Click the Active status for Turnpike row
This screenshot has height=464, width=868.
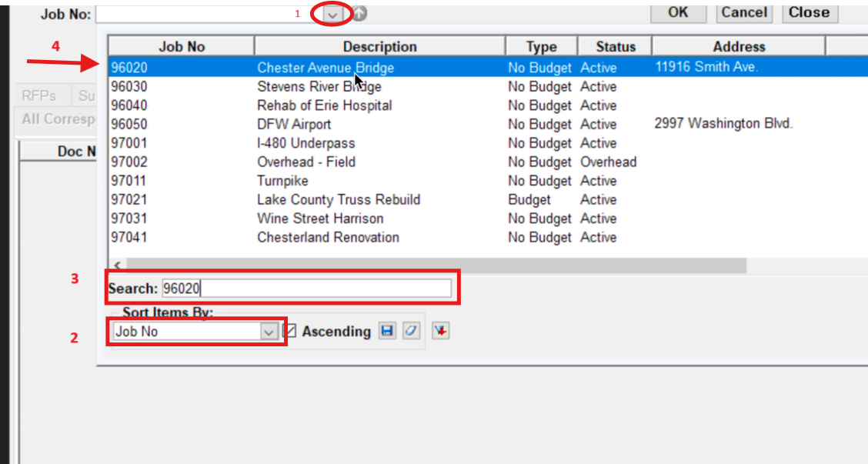(599, 181)
